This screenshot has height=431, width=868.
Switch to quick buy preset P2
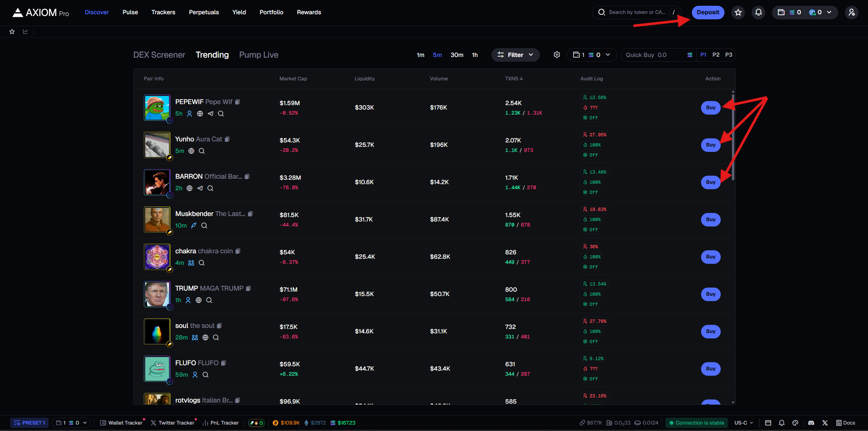point(716,55)
